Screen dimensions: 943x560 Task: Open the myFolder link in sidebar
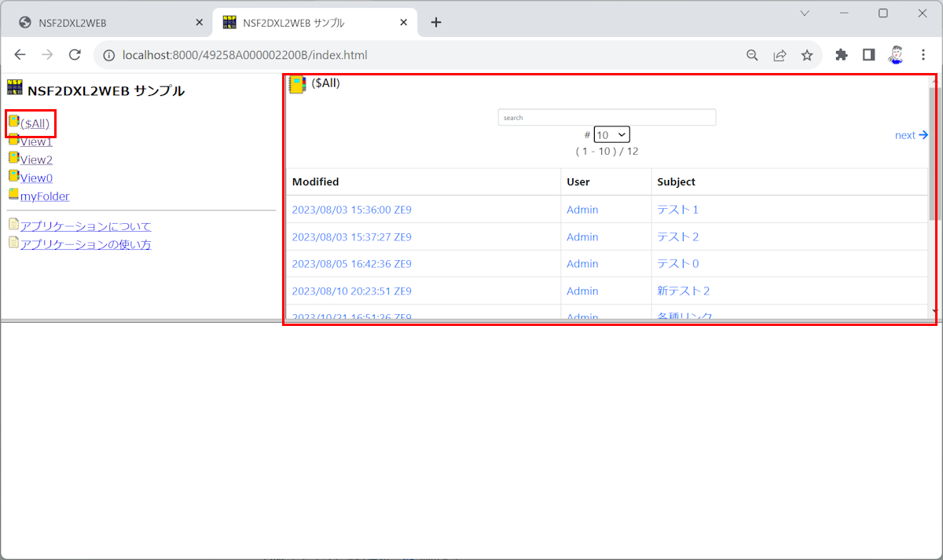coord(45,196)
